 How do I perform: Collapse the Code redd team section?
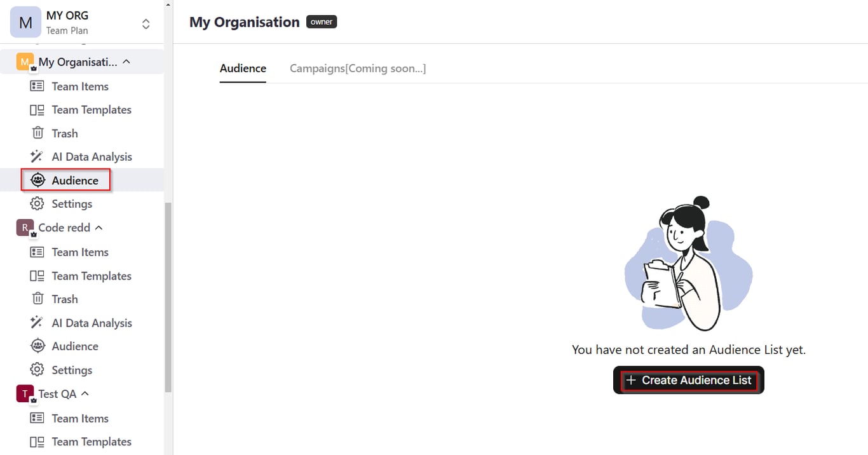tap(98, 227)
